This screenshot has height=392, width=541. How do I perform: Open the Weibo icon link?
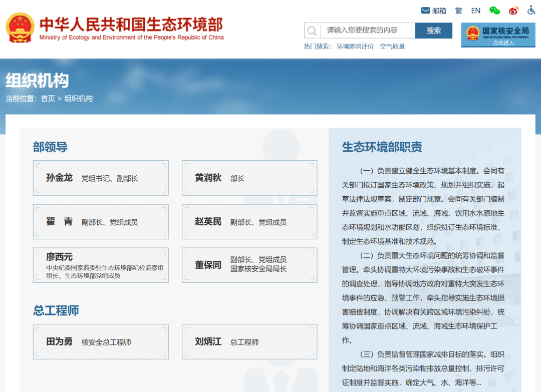pyautogui.click(x=513, y=11)
